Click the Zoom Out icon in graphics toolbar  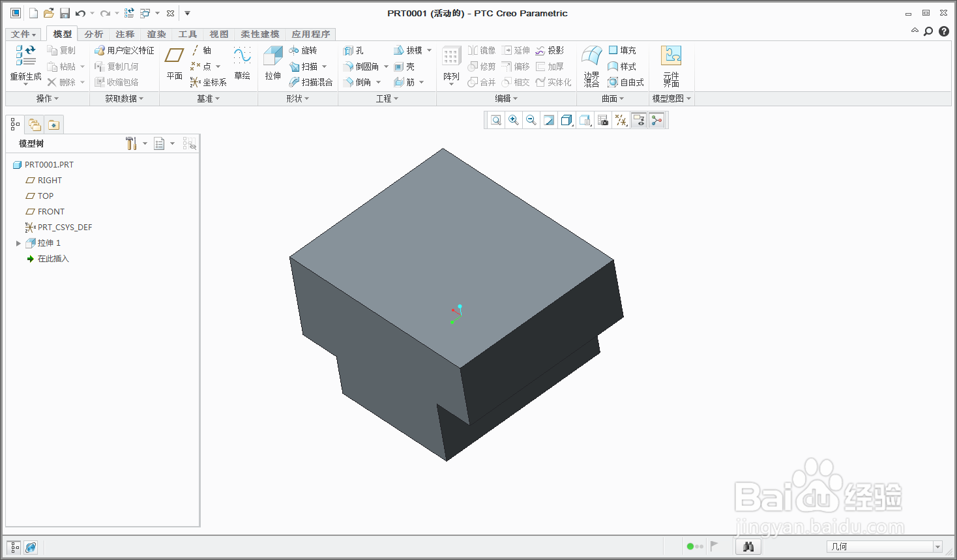point(531,120)
